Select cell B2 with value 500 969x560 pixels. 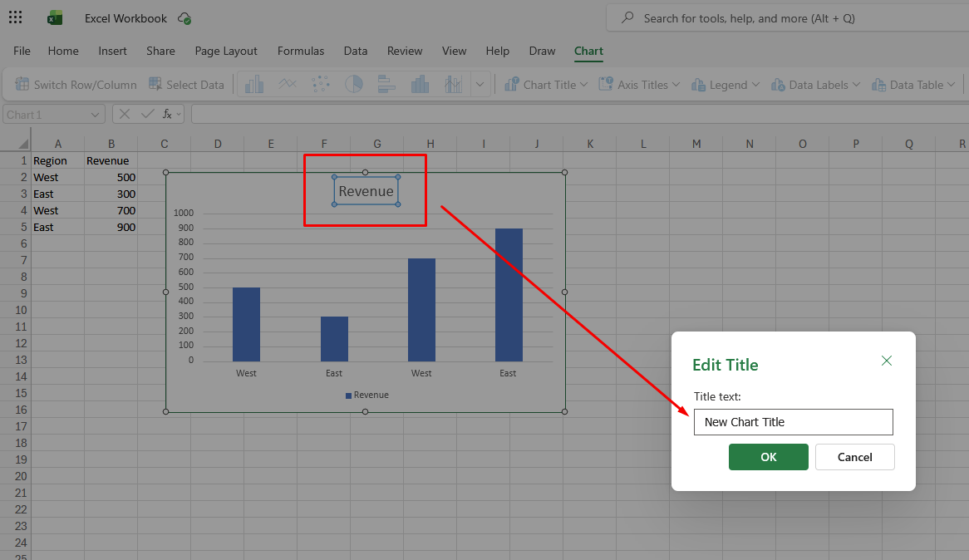(111, 178)
